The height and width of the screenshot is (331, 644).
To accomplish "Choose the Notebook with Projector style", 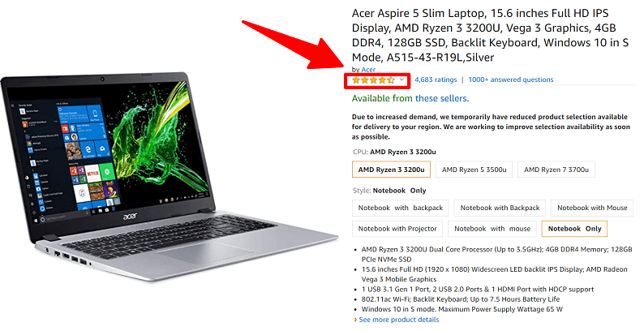I will point(397,229).
